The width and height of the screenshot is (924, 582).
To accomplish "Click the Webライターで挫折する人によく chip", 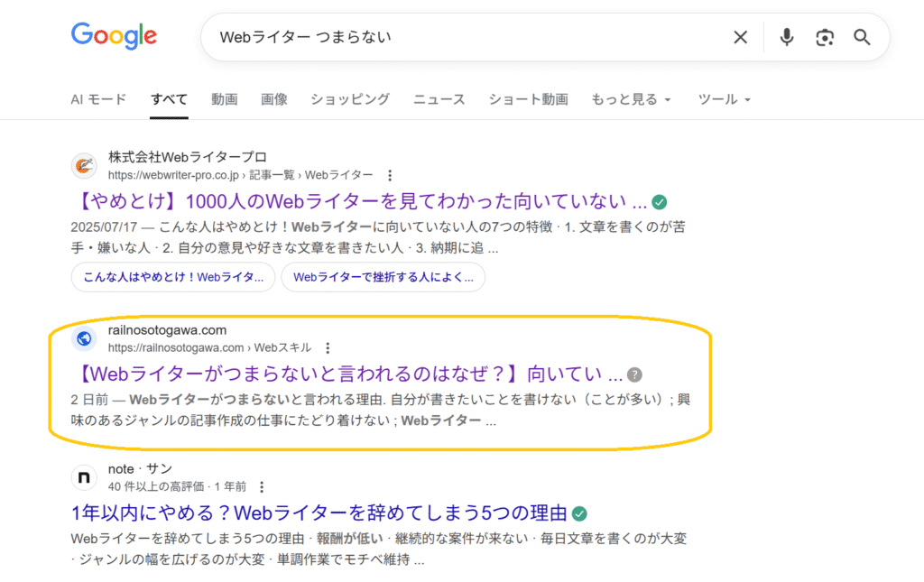I will pyautogui.click(x=383, y=278).
